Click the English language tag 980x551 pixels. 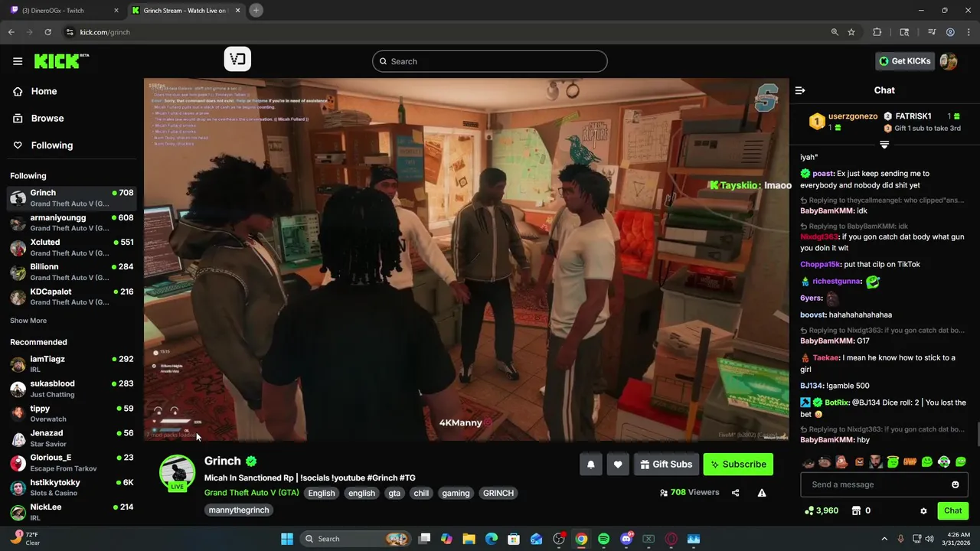click(x=322, y=494)
